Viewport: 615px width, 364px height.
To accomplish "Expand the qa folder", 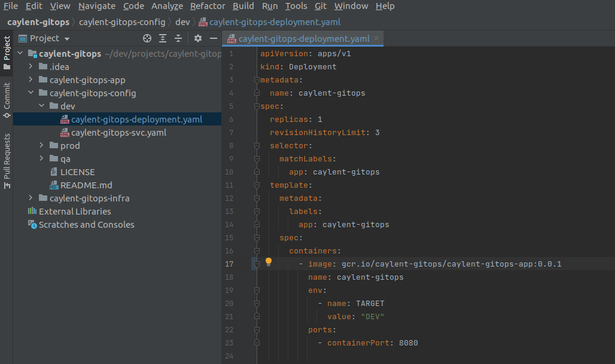I will pyautogui.click(x=41, y=158).
